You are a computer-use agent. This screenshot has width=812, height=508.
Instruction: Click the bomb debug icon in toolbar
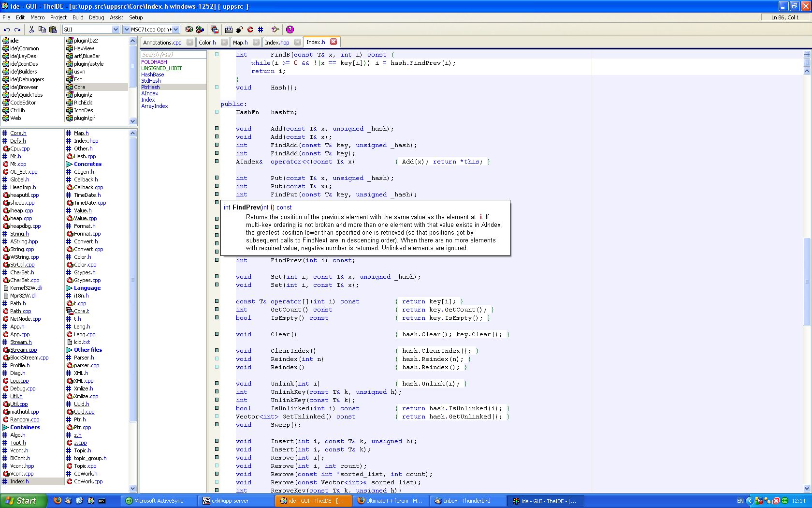tap(239, 30)
